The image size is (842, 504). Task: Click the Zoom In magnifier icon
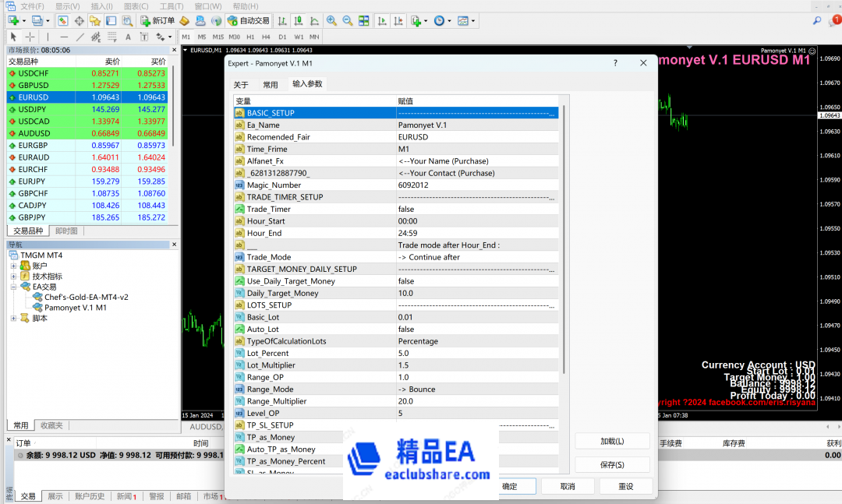[331, 21]
